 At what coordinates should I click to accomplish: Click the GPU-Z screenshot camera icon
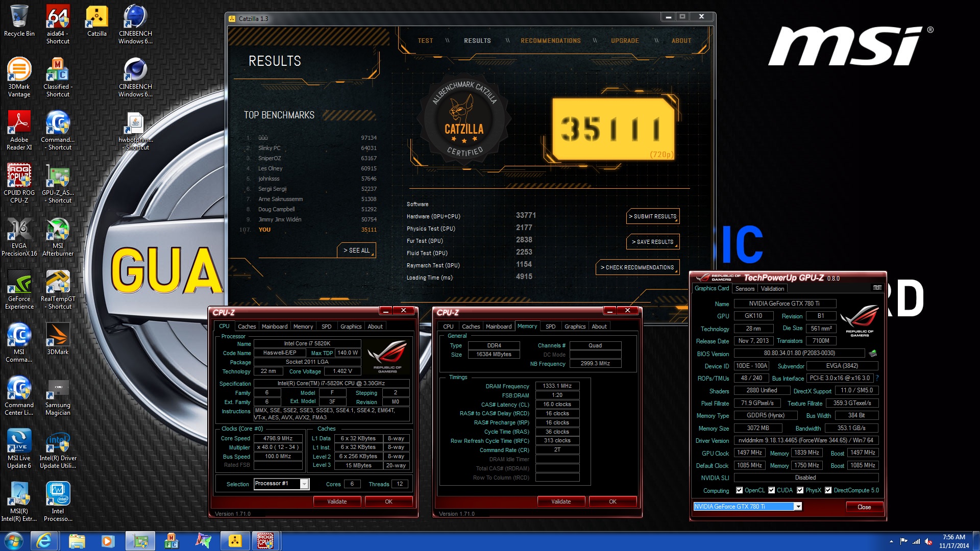tap(877, 288)
